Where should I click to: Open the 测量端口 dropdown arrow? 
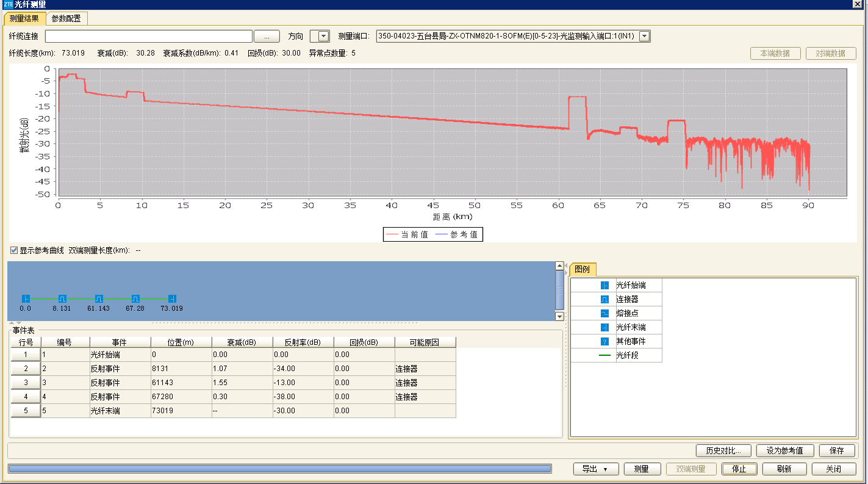[x=644, y=36]
